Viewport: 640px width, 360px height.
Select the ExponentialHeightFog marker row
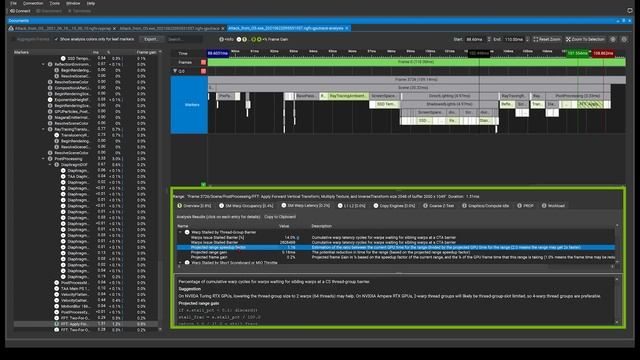[86, 100]
